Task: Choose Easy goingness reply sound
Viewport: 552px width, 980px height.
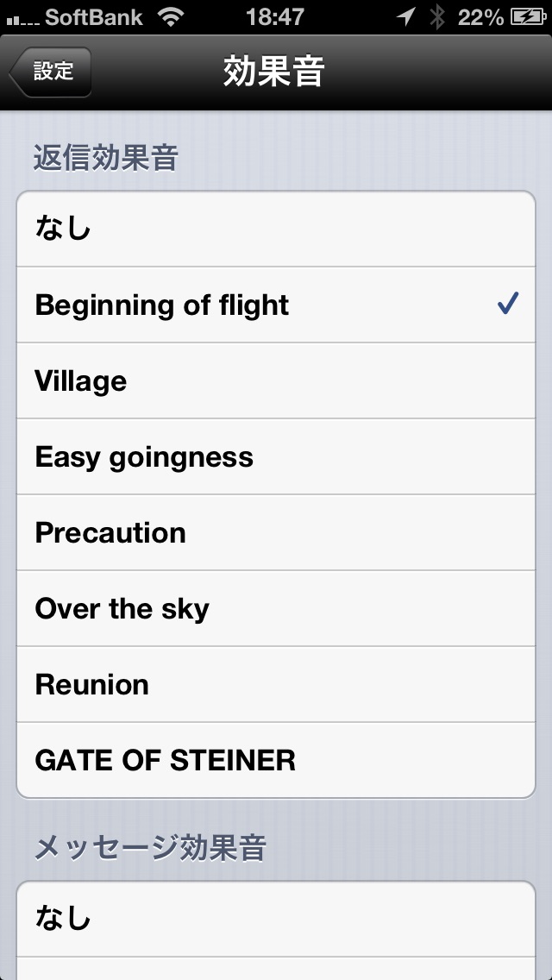Action: [276, 457]
